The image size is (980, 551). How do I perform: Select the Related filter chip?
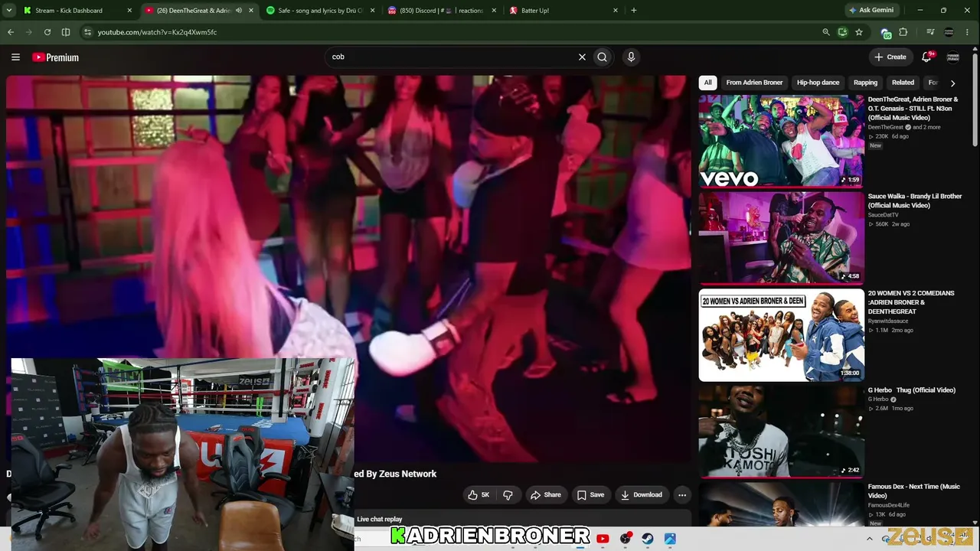(x=903, y=83)
